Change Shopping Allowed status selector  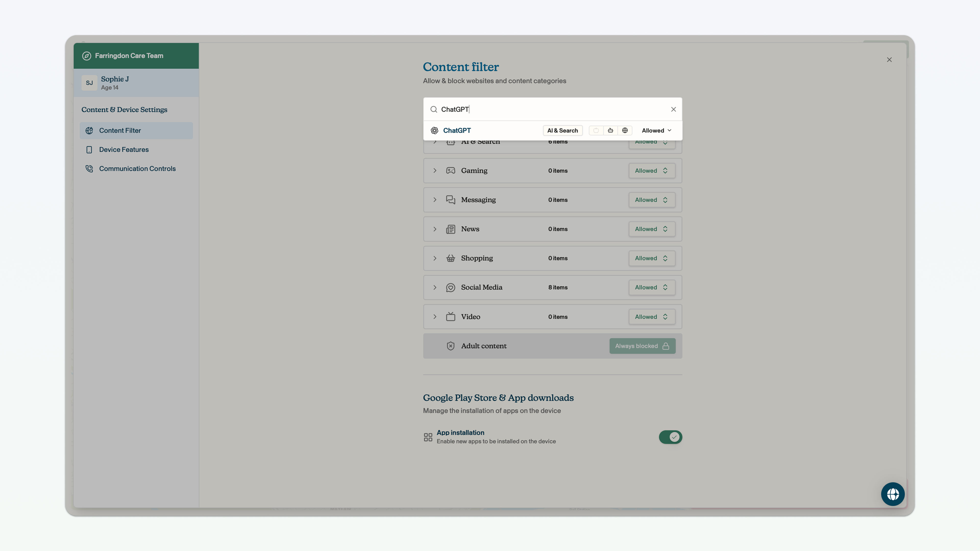coord(652,258)
